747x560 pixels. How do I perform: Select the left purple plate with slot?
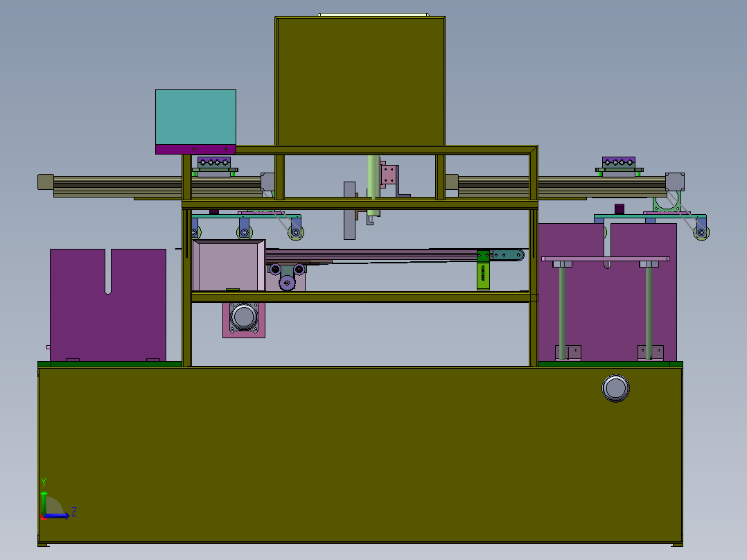(x=108, y=305)
